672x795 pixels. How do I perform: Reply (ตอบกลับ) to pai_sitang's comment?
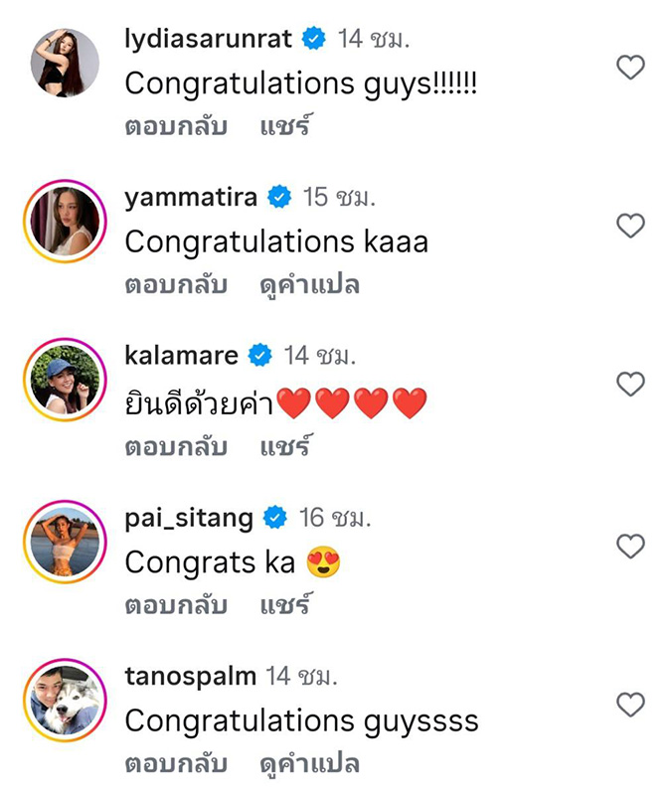pyautogui.click(x=176, y=605)
